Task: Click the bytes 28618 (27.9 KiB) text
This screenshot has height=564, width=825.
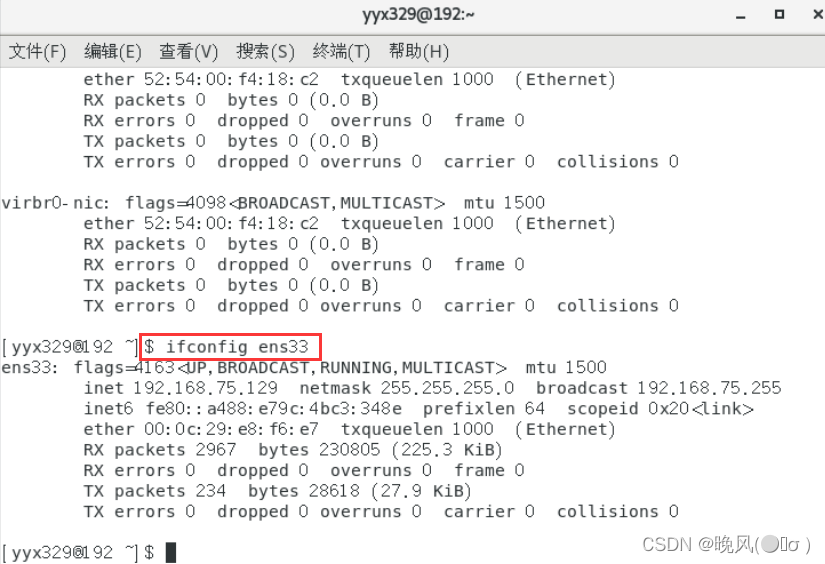Action: pos(359,491)
